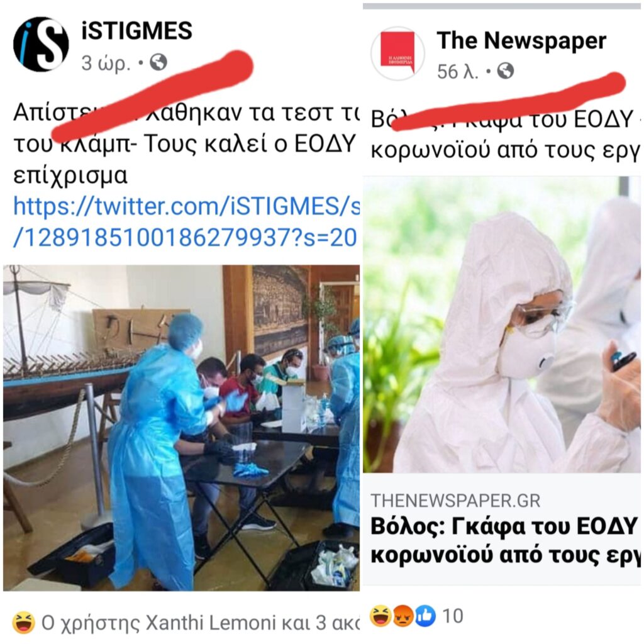Open The Newspaper red logo avatar
This screenshot has height=644, width=644.
397,53
